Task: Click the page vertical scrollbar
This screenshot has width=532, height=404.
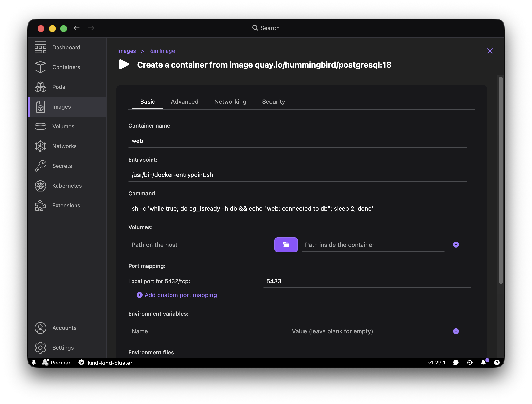Action: pyautogui.click(x=500, y=180)
